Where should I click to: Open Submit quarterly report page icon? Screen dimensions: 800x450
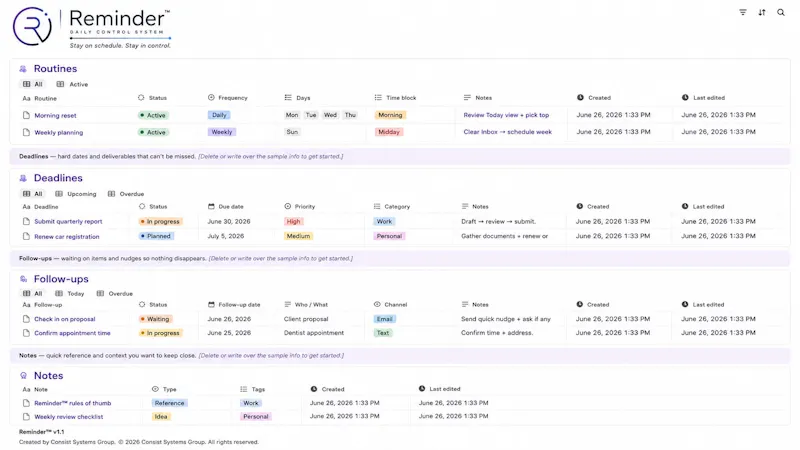26,221
